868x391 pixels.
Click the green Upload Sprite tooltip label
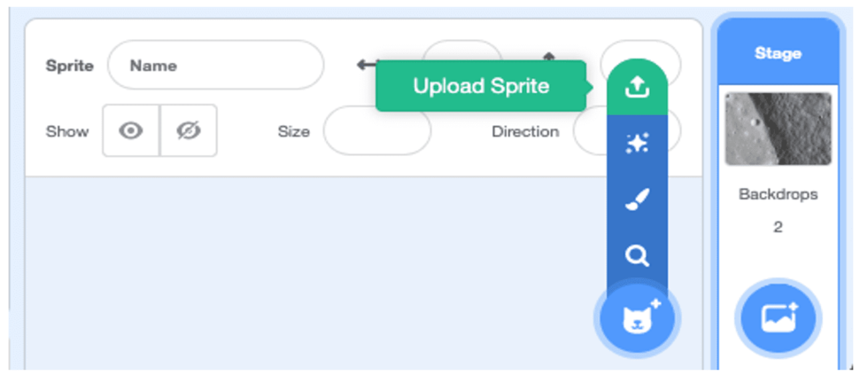coord(480,86)
